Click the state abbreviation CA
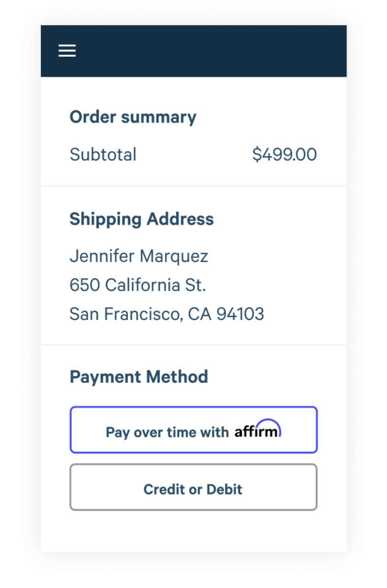The image size is (387, 588). click(x=199, y=314)
